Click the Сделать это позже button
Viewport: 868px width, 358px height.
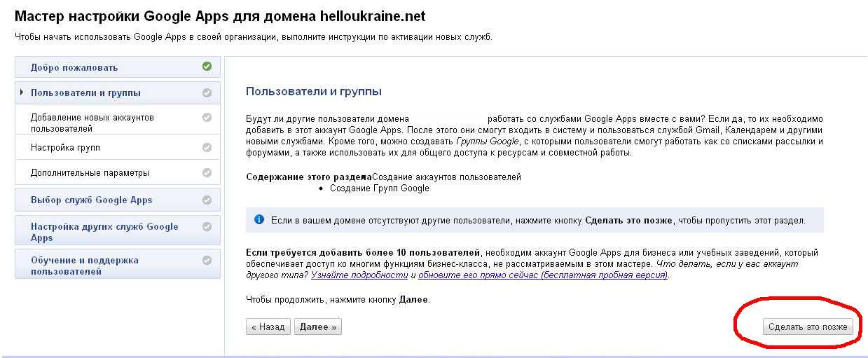(x=808, y=326)
